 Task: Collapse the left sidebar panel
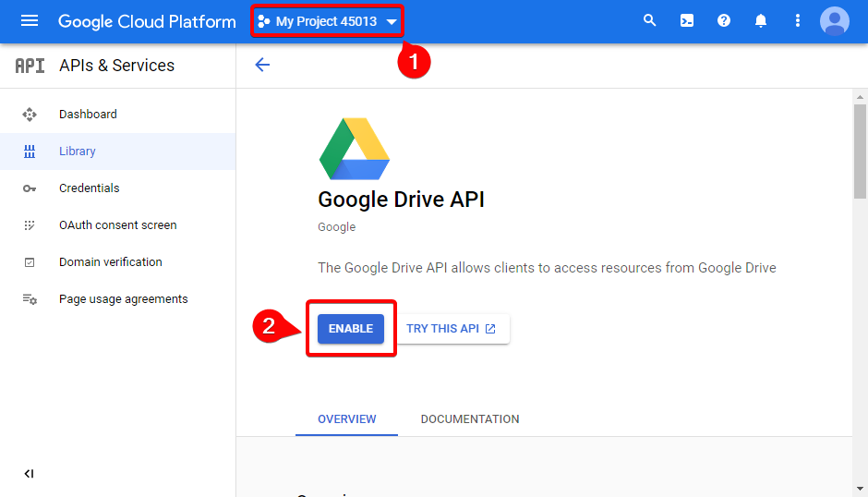point(29,474)
